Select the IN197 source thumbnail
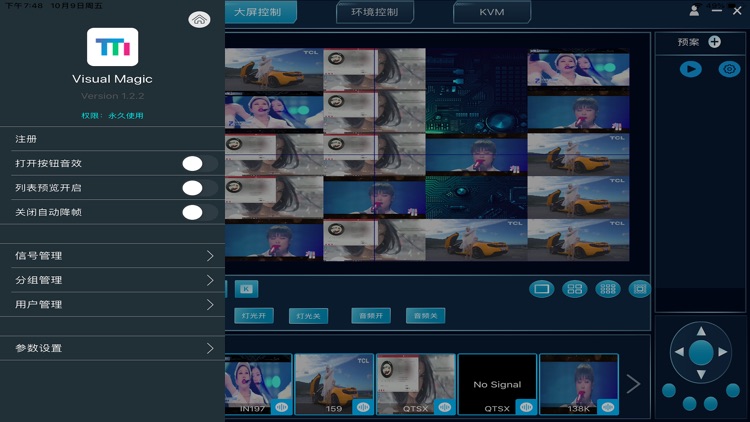Screen dimensions: 750x422 pos(257,384)
